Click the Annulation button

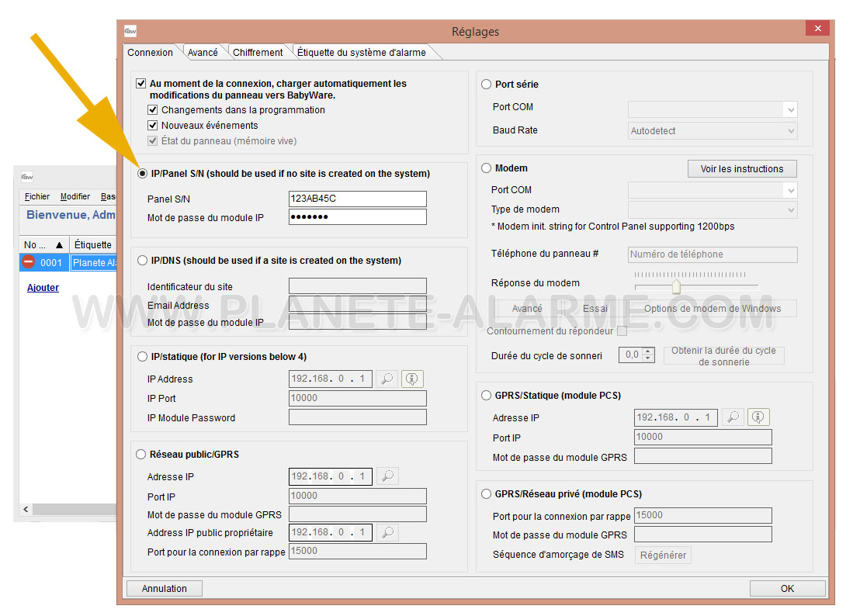coord(165,588)
